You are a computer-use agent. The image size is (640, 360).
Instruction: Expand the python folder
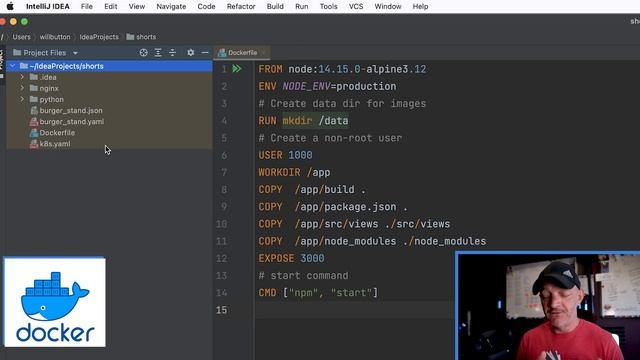[x=22, y=99]
